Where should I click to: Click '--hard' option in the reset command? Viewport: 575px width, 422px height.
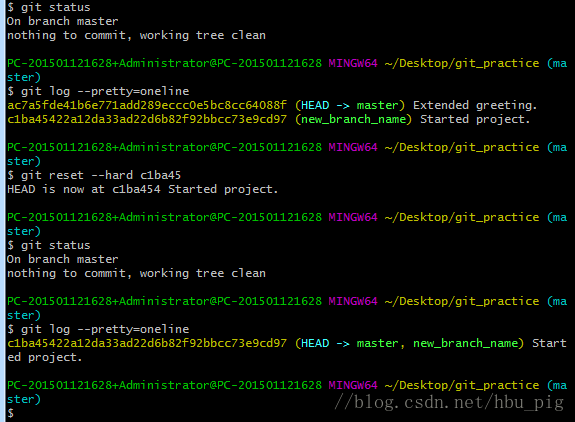[112, 175]
